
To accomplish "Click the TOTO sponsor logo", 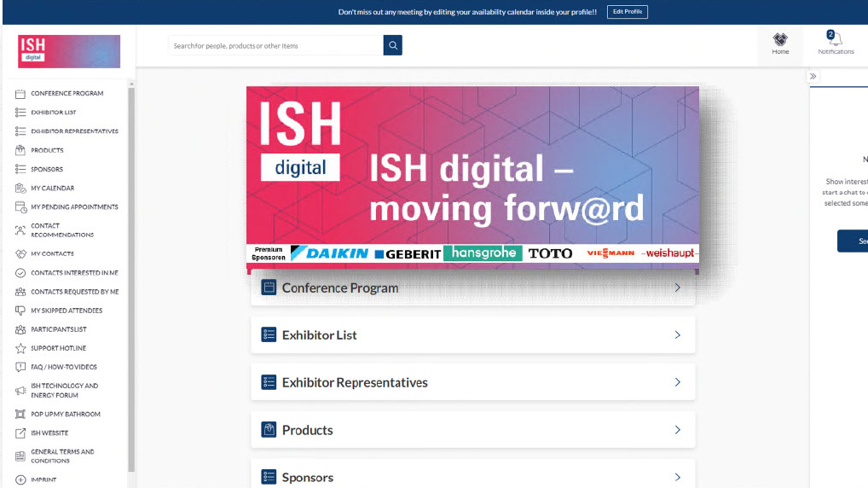I will (550, 253).
